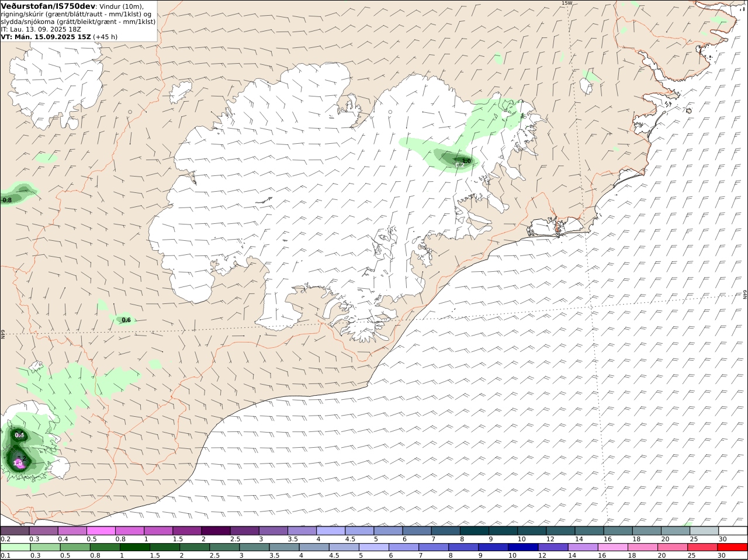Click the 1.0 value on the pink snow patch
This screenshot has width=748, height=560.
coord(18,463)
